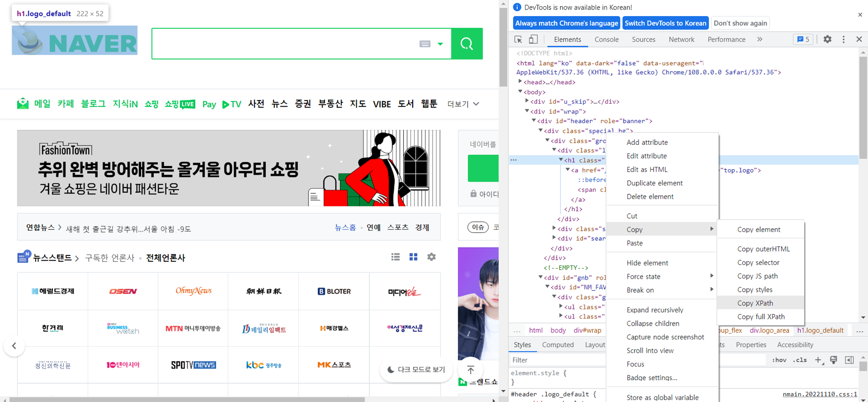Select the 전체언론사 tab
This screenshot has width=868, height=402.
(x=165, y=258)
